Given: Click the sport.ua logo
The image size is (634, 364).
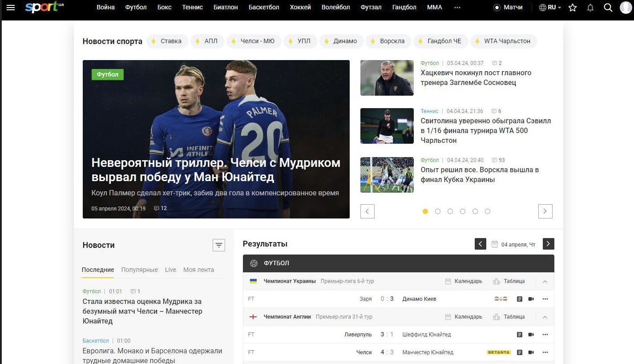Looking at the screenshot, I should coord(44,7).
